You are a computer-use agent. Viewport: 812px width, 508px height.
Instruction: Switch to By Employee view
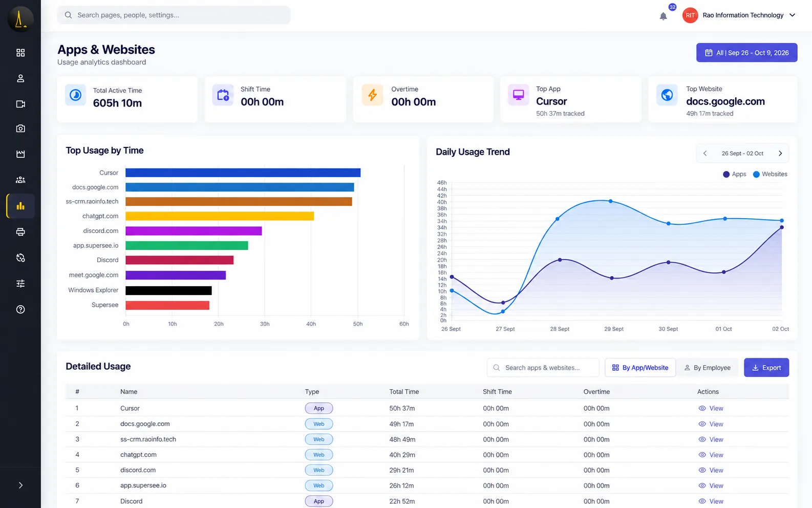[708, 368]
